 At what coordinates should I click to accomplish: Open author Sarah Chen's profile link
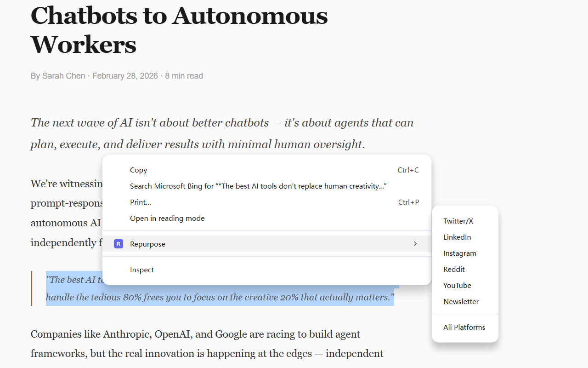point(63,75)
